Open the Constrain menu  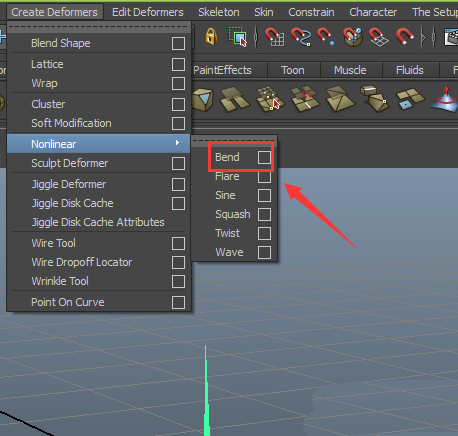click(x=311, y=12)
